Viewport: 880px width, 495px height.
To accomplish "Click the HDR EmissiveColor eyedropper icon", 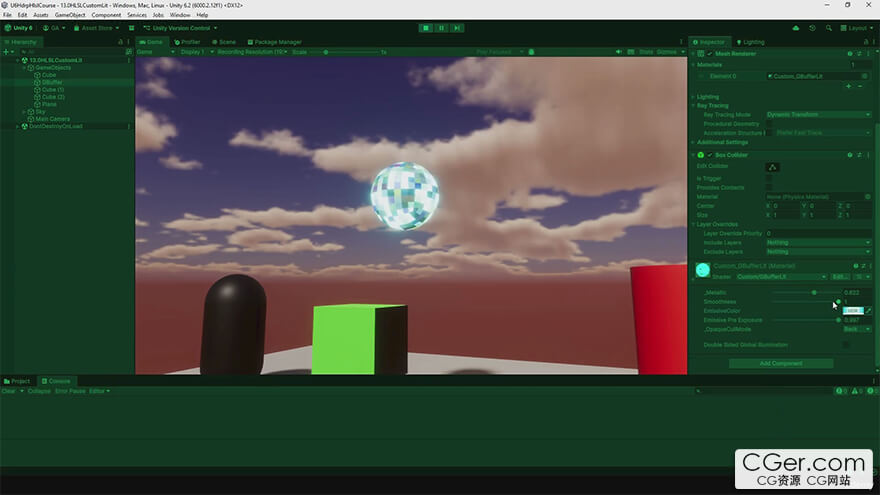I will point(868,310).
